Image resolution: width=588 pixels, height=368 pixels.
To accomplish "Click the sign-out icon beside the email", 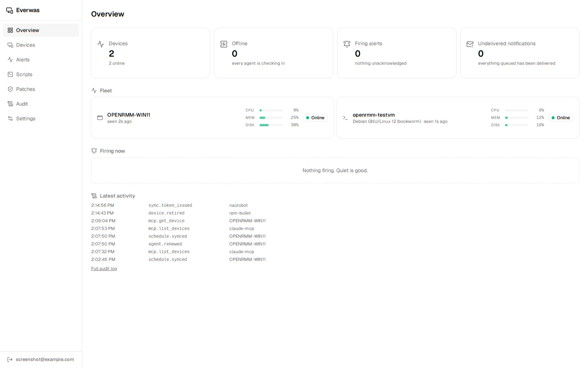I will [10, 360].
